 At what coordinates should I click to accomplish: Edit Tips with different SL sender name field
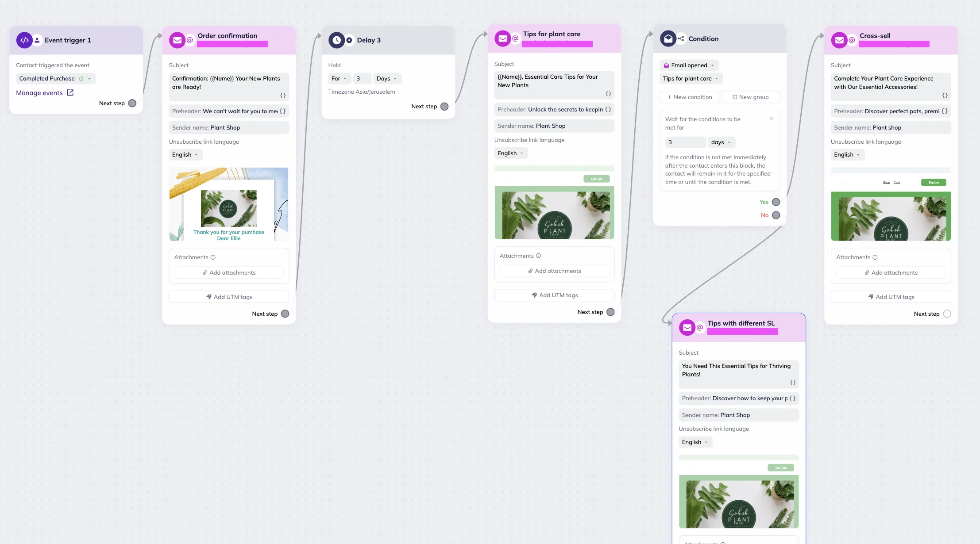click(x=739, y=415)
